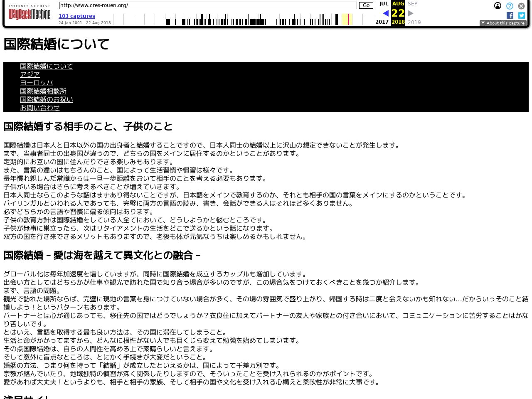Click the highlighted marker on captures timeline
The height and width of the screenshot is (399, 532).
348,19
